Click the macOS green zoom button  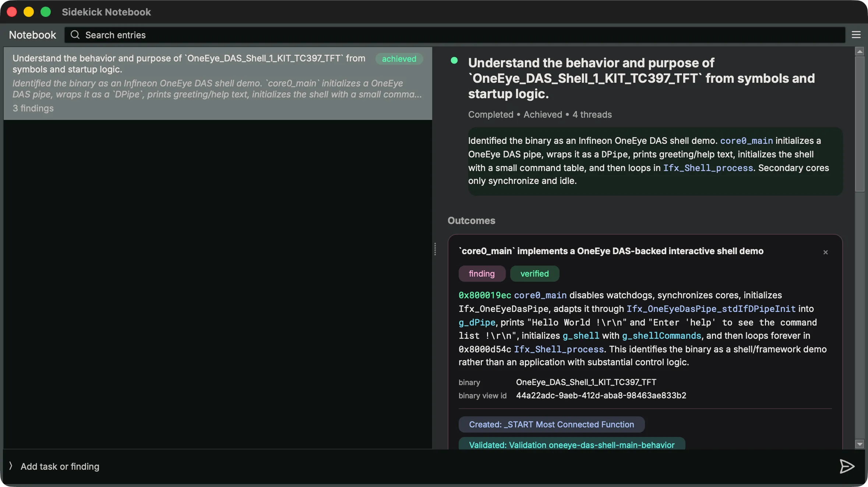coord(46,12)
